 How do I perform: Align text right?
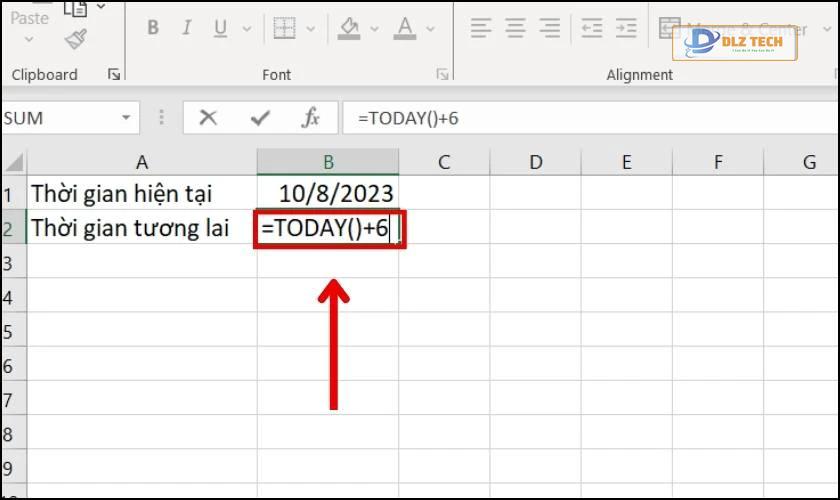coord(550,28)
